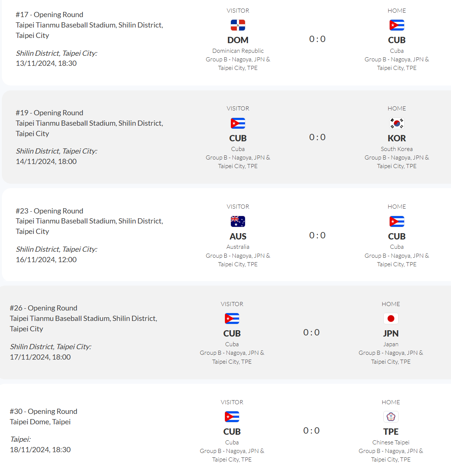Open the TPE team abbreviation link

[391, 432]
